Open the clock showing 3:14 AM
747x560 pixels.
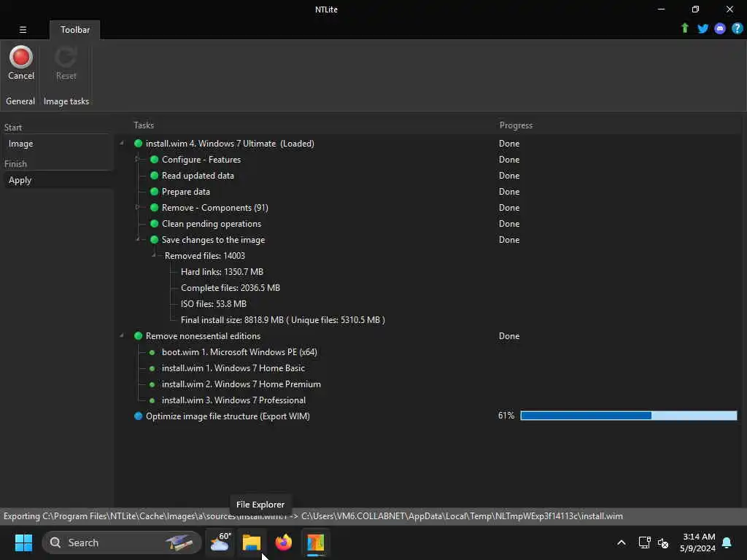click(x=698, y=542)
